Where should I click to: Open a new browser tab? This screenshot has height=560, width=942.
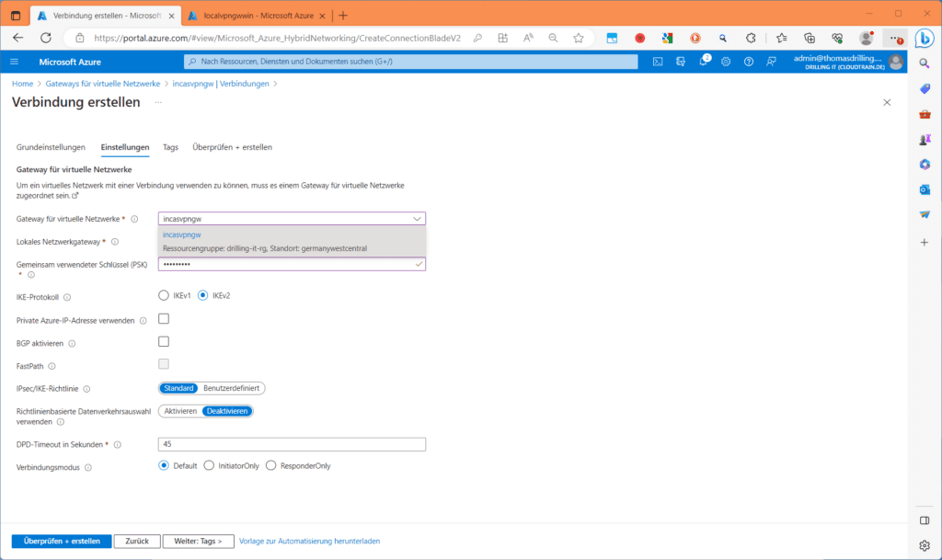[x=343, y=16]
